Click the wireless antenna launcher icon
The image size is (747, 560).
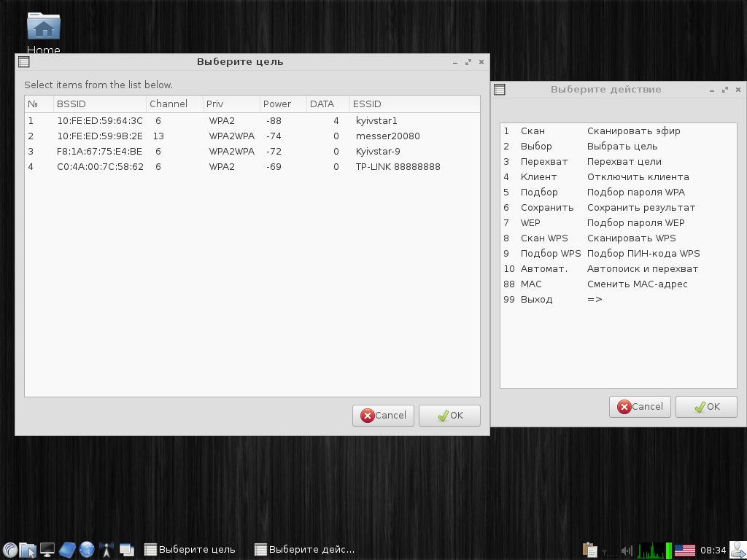(107, 550)
